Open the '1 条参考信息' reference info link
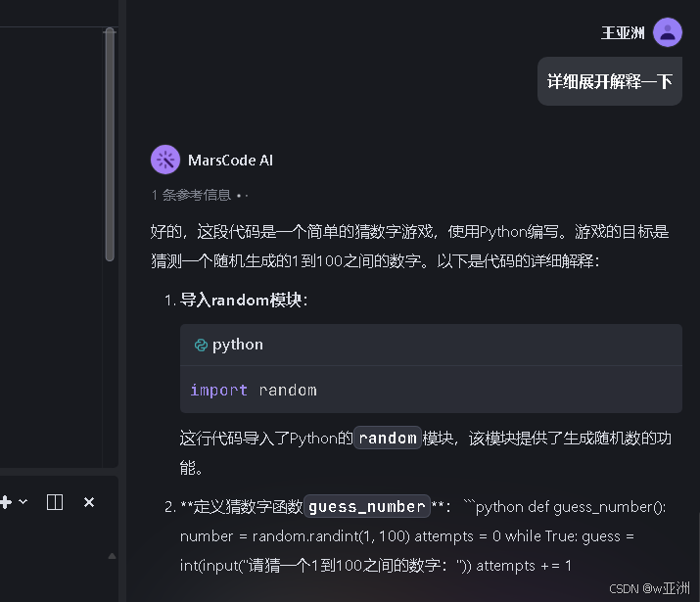The height and width of the screenshot is (602, 700). tap(191, 195)
